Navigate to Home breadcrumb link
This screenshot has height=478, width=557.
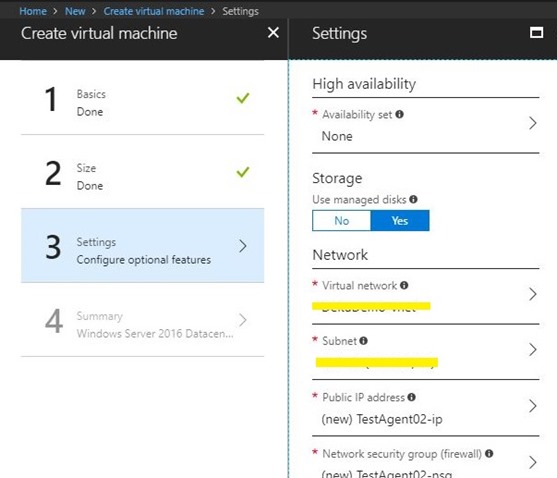tap(33, 11)
